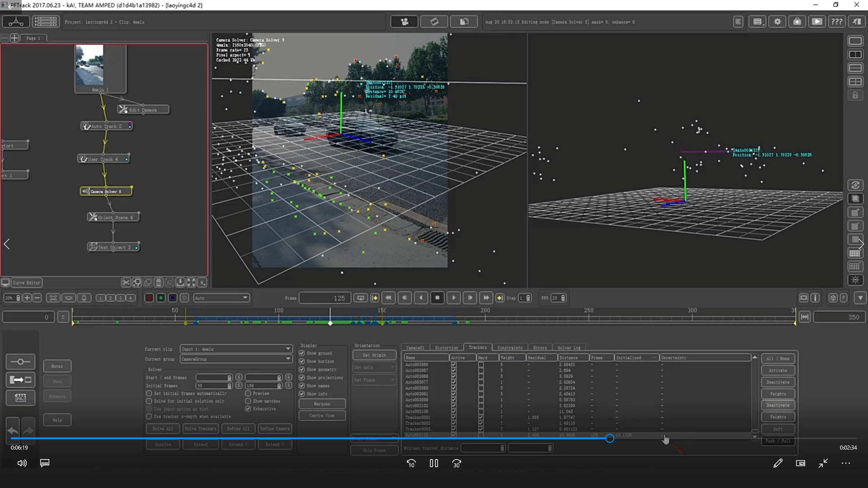This screenshot has height=488, width=868.
Task: Open the Auto channel dropdown
Action: 222,298
